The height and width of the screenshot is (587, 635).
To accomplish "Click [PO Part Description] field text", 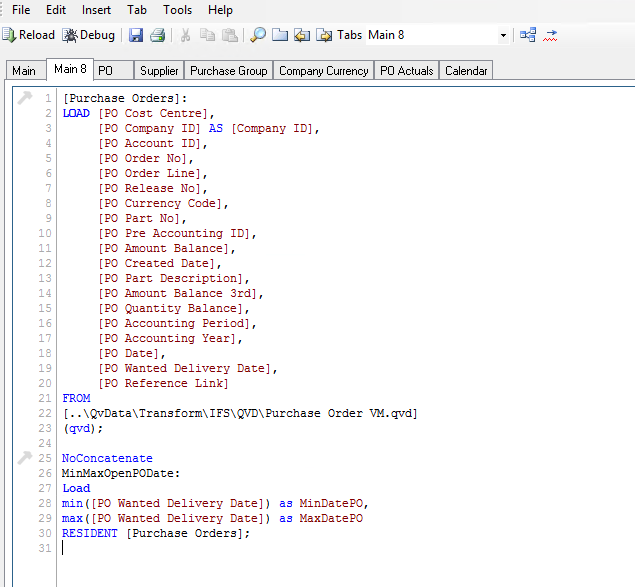I will pos(170,278).
